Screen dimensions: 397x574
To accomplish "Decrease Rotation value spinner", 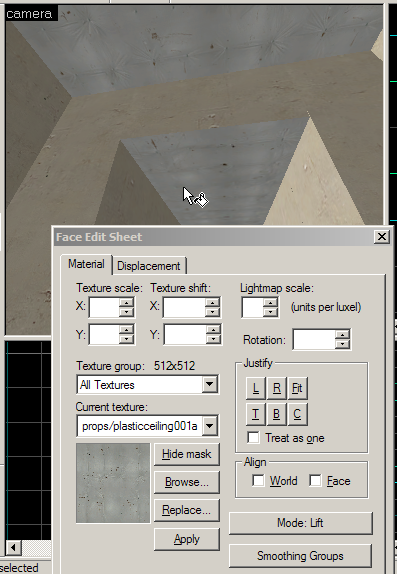I will (x=342, y=344).
